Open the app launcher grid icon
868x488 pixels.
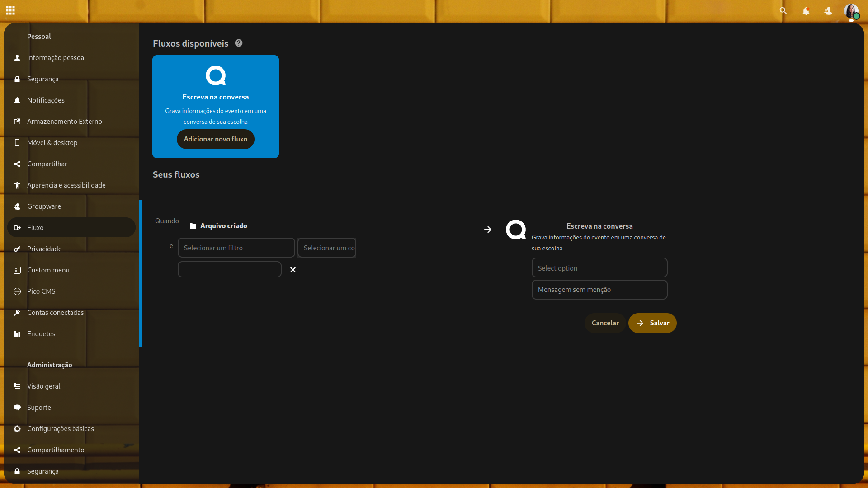coord(10,10)
